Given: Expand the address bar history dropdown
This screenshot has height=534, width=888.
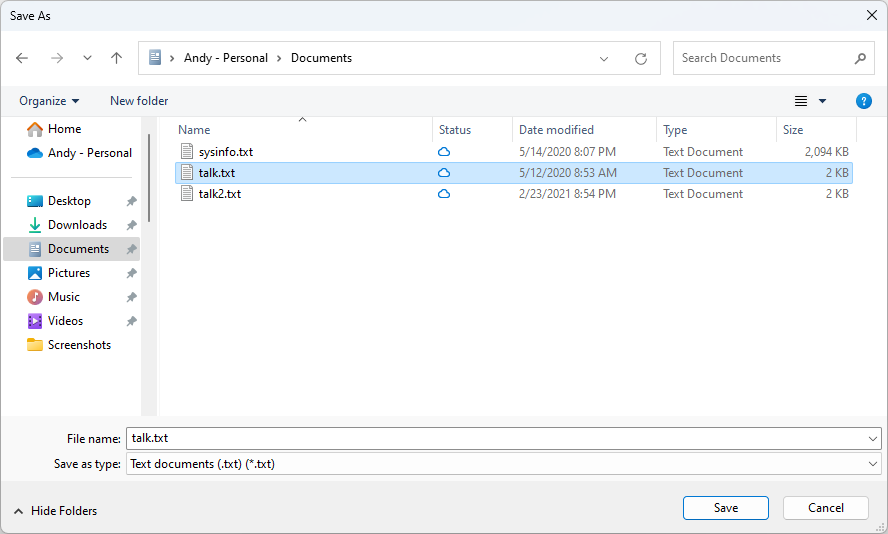Looking at the screenshot, I should [604, 59].
